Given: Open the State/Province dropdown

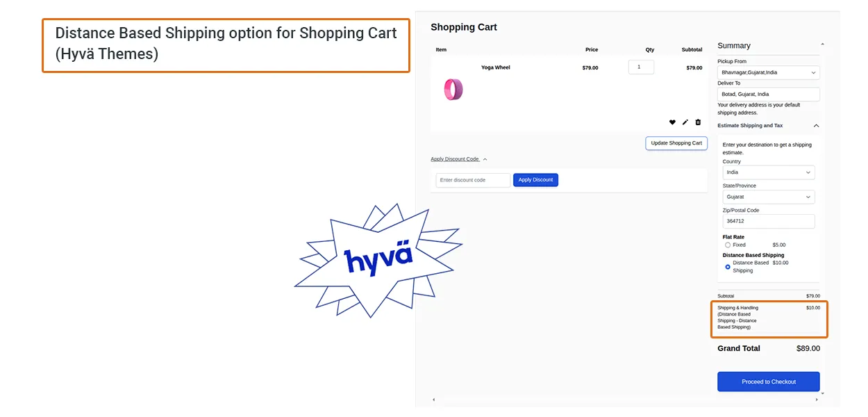Looking at the screenshot, I should tap(768, 197).
